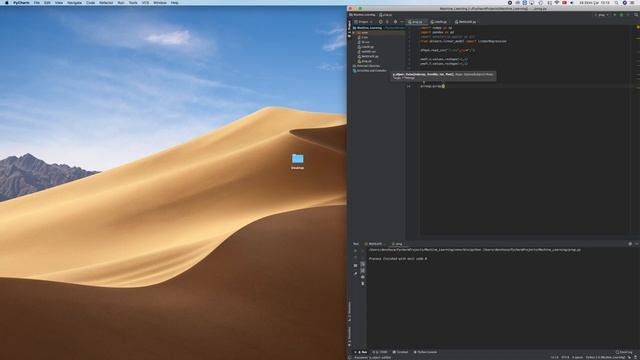640x360 pixels.
Task: Toggle the Structure side tab
Action: coord(349,311)
